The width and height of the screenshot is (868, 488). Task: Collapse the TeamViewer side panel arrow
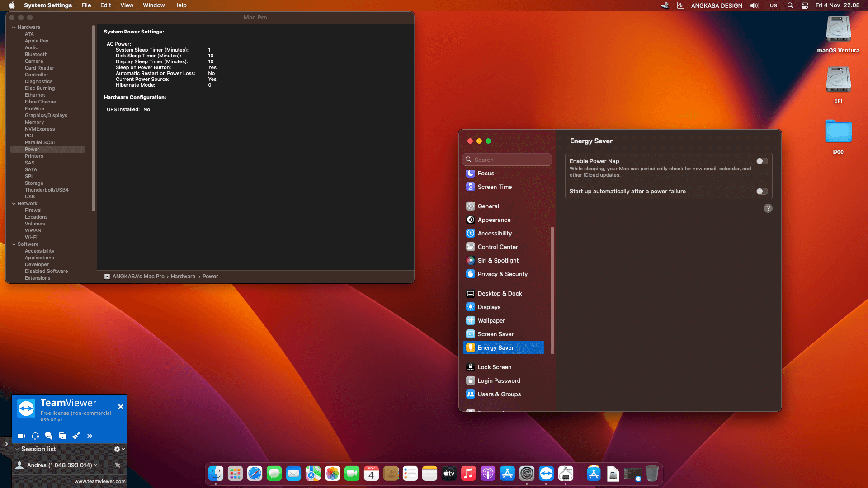(6, 444)
